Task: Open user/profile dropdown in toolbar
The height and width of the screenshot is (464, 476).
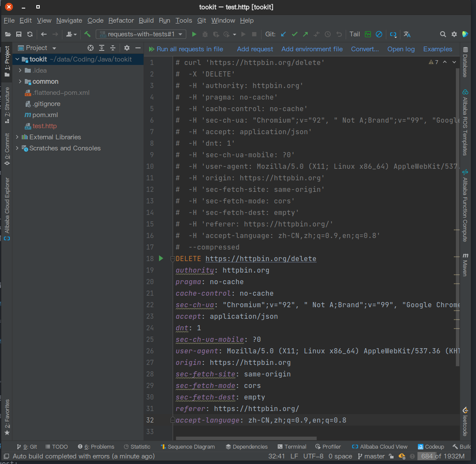Action: [x=71, y=34]
